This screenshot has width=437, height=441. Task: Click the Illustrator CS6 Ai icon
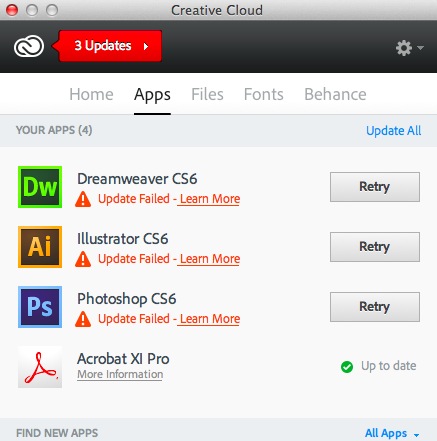40,247
